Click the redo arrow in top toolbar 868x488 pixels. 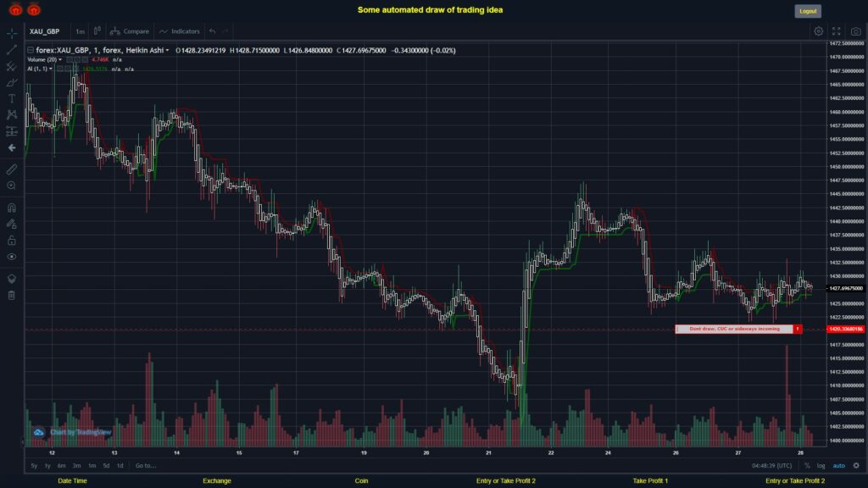coord(225,31)
